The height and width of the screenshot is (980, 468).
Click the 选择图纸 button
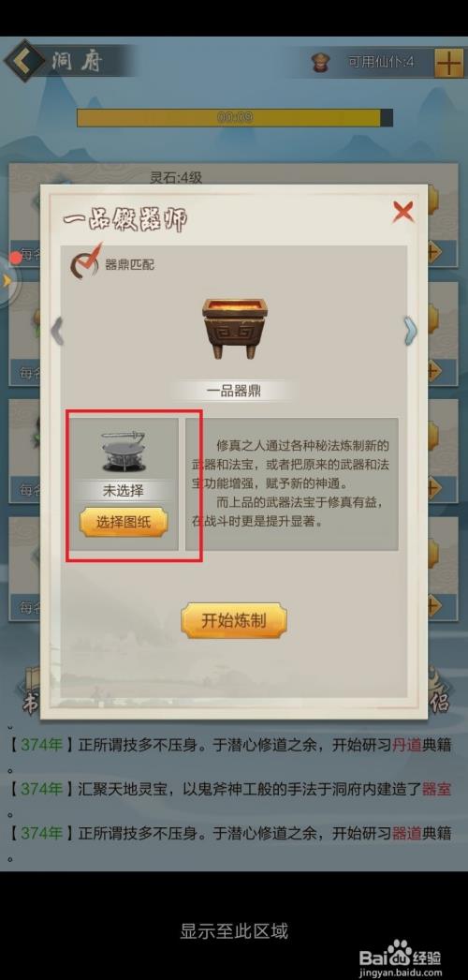pos(124,523)
